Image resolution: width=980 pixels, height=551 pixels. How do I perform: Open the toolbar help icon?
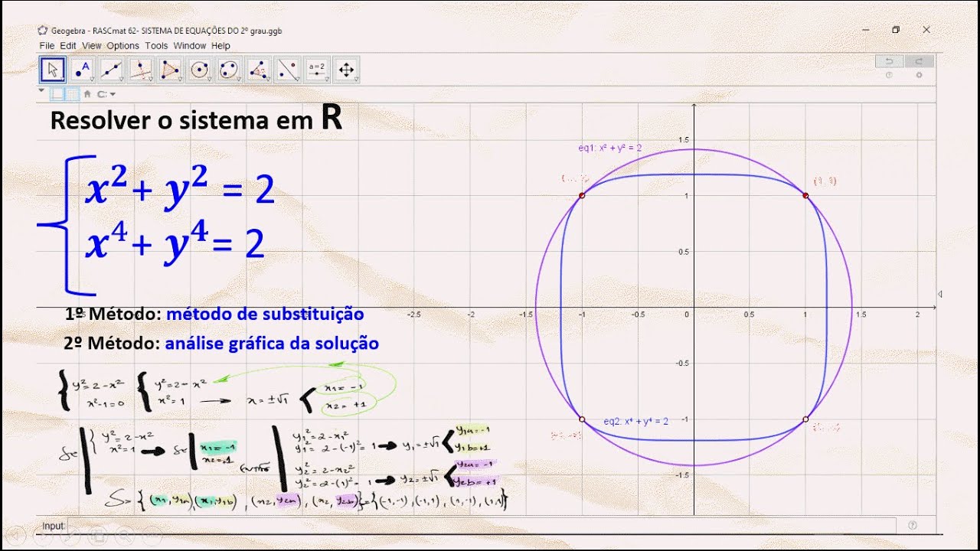point(889,75)
